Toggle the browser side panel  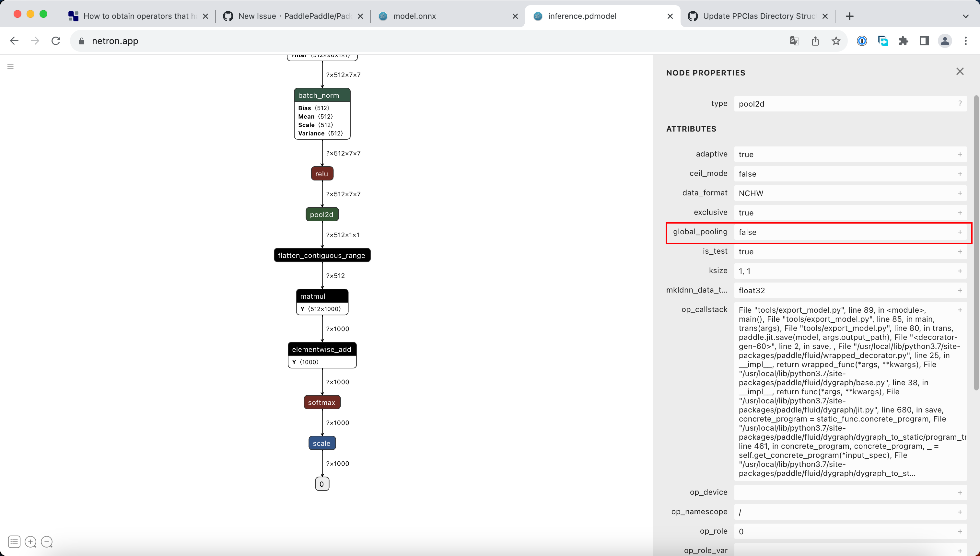[924, 41]
